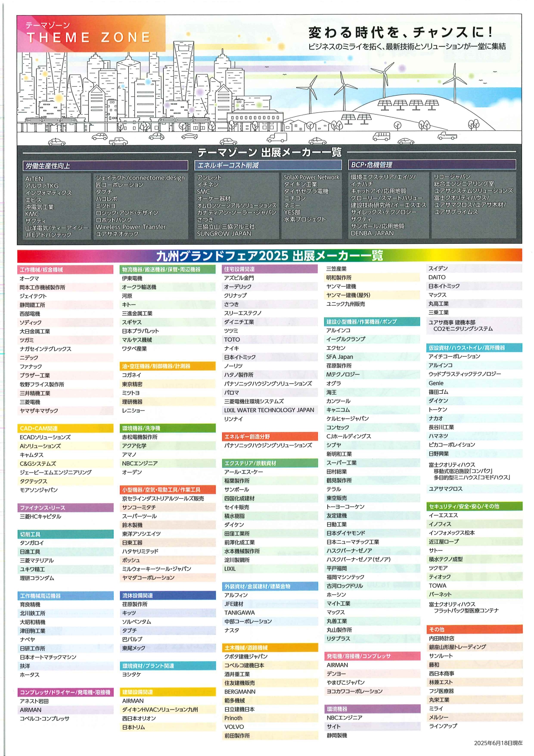
Task: Select "LIXIL WATER TECHNOLOGY JAPAN" row
Action: (270, 410)
